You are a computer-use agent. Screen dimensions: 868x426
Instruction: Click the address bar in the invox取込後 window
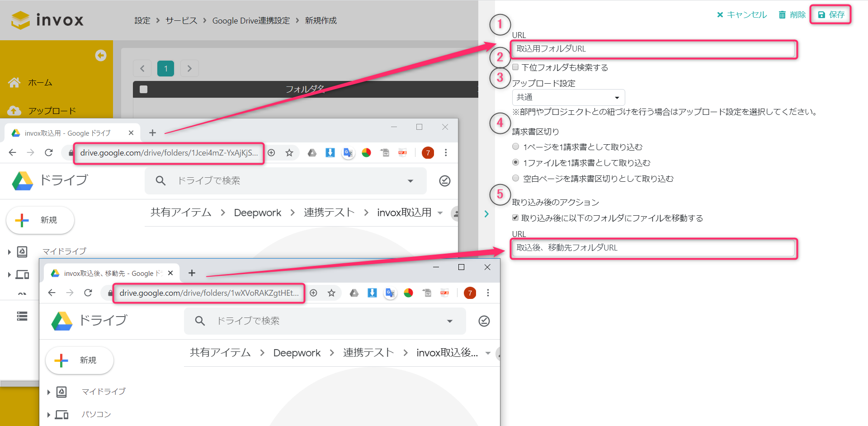tap(209, 293)
